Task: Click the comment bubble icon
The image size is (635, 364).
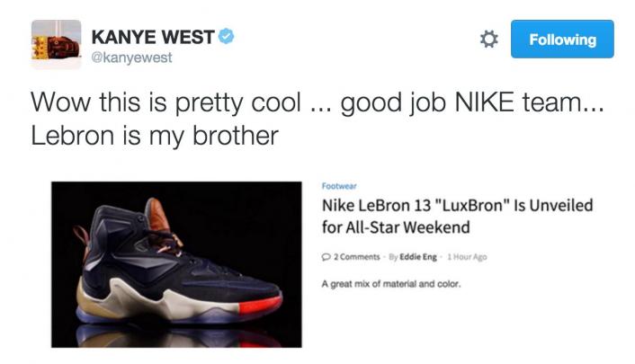Action: [326, 257]
